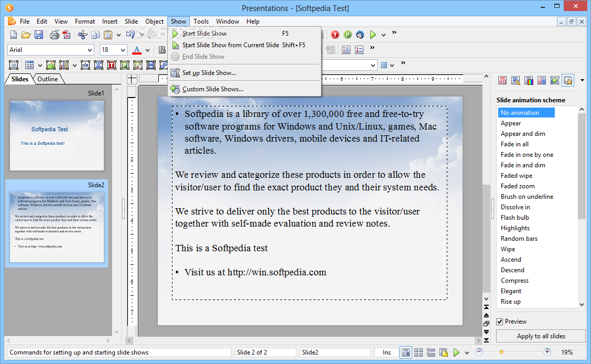591x364 pixels.
Task: Insert a text frame placeholder icon
Action: [x=14, y=65]
